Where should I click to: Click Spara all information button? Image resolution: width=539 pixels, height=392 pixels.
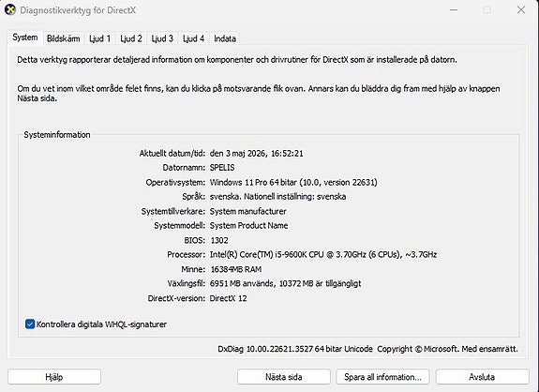tap(382, 377)
